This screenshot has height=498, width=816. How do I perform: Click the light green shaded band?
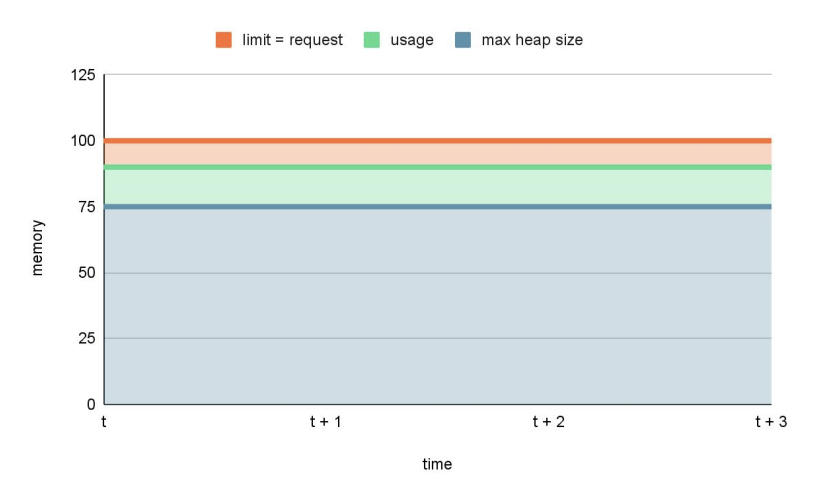tap(437, 186)
